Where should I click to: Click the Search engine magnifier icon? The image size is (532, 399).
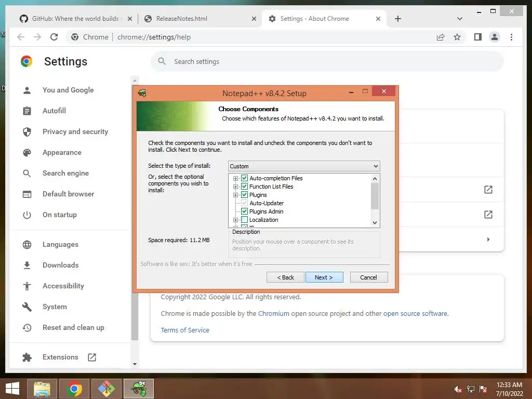pyautogui.click(x=27, y=174)
